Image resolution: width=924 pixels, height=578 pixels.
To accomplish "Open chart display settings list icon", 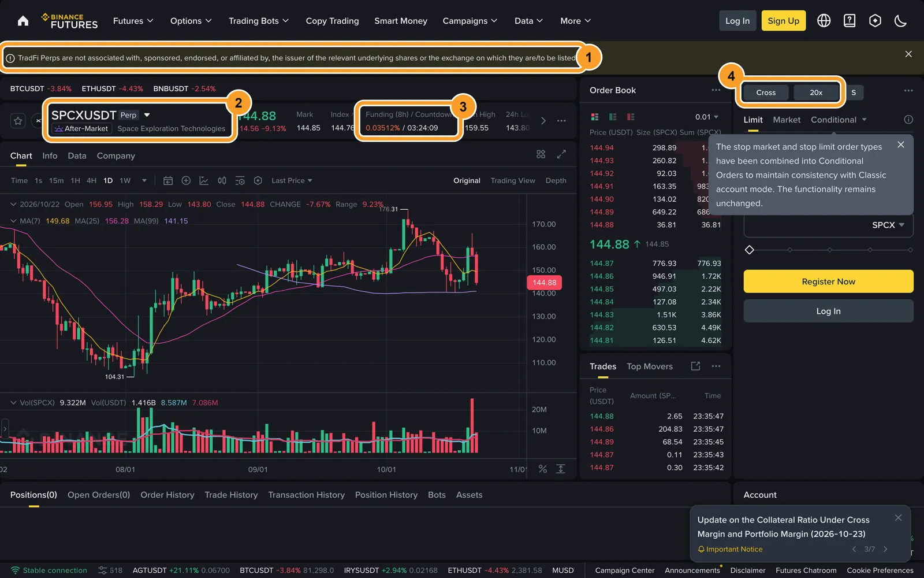I will coord(240,180).
